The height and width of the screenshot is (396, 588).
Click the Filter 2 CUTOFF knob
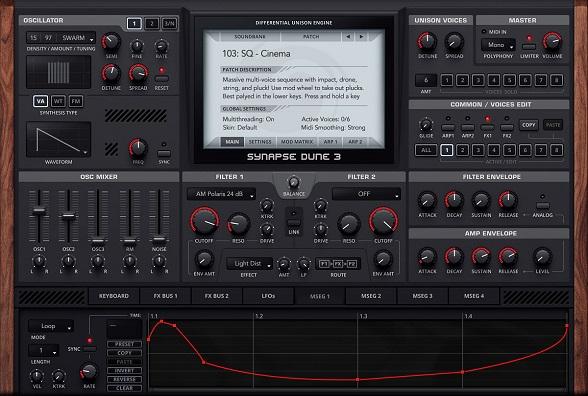pyautogui.click(x=383, y=221)
